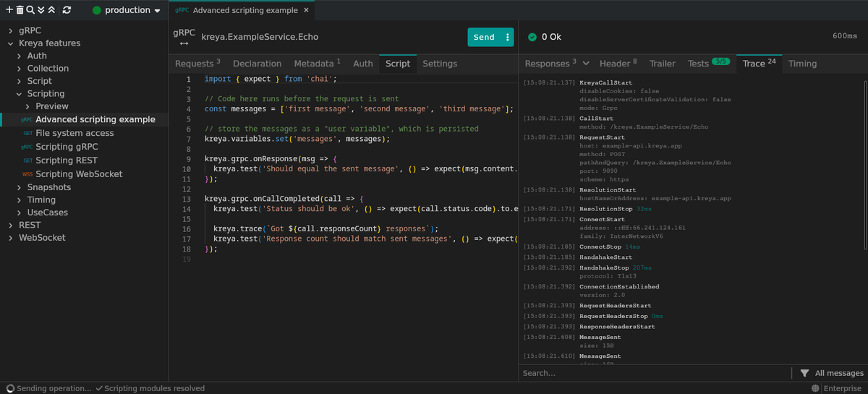Open Send button's three-dot options menu

pos(507,38)
